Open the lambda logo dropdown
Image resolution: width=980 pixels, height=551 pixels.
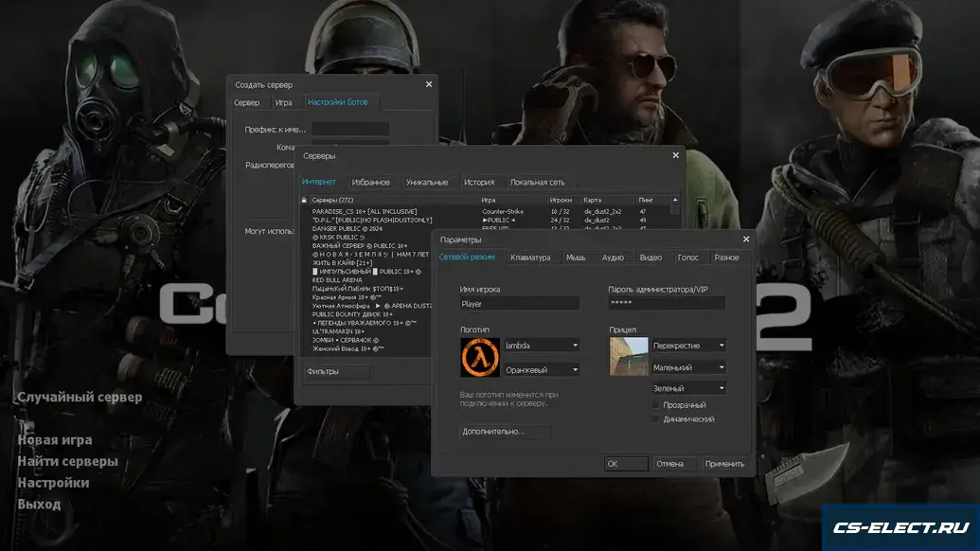tap(542, 346)
